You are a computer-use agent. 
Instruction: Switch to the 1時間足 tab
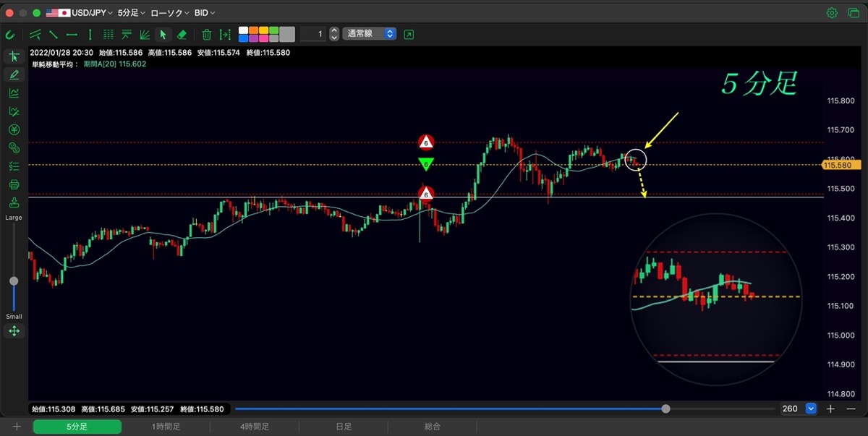pyautogui.click(x=166, y=427)
